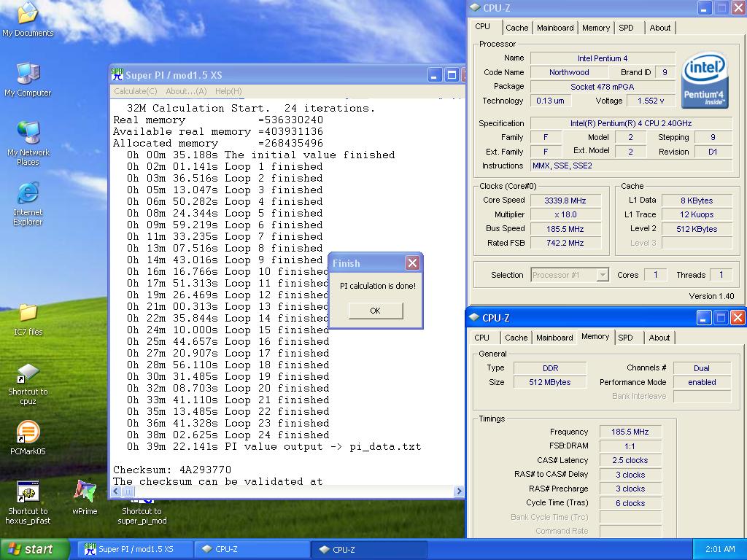Click the Multiplier x 18.0 value
747x560 pixels.
pos(565,215)
